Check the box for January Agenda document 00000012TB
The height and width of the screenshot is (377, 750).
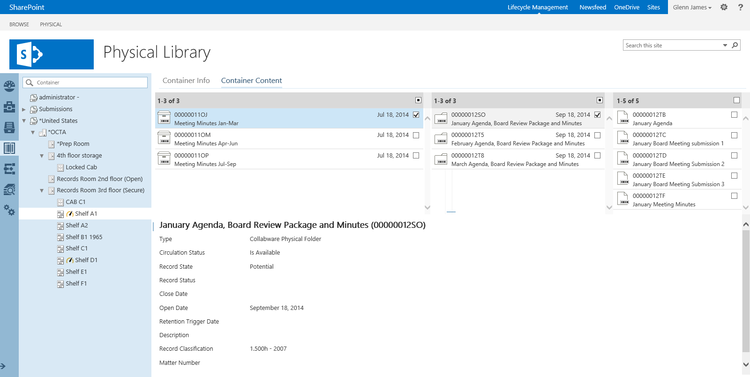pos(734,115)
